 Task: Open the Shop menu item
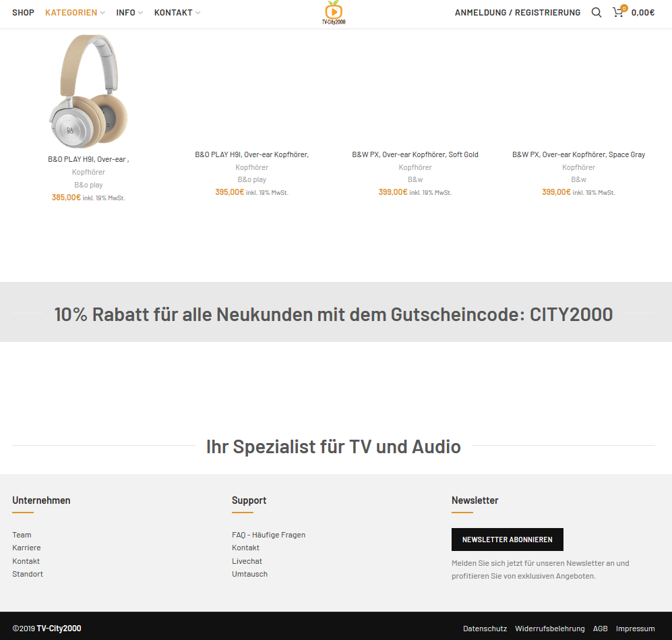(23, 13)
